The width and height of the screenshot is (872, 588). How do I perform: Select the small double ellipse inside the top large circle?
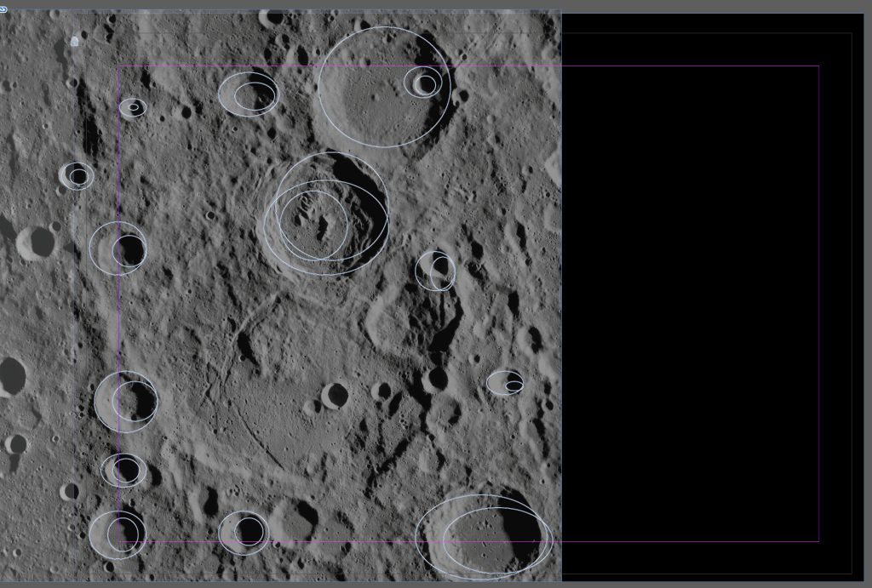pos(423,83)
